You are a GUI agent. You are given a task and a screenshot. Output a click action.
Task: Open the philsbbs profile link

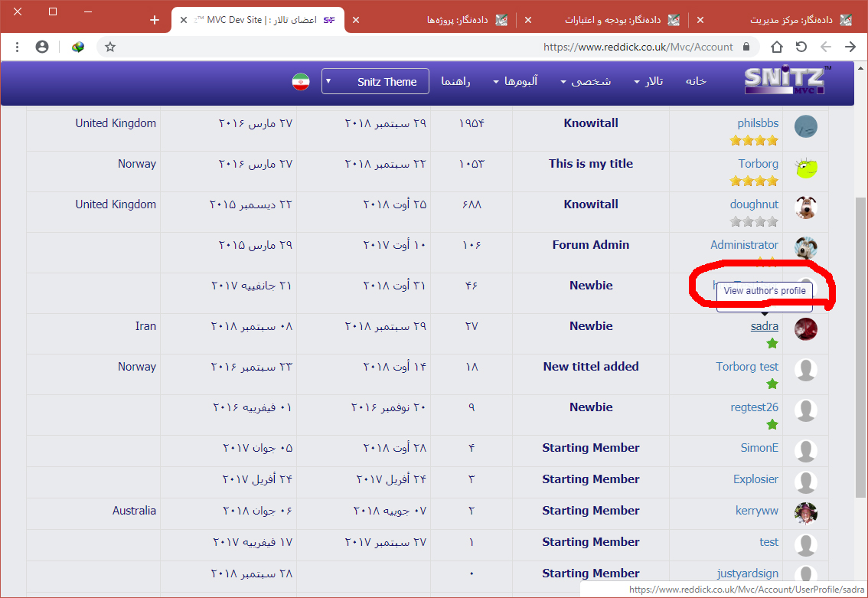(758, 123)
